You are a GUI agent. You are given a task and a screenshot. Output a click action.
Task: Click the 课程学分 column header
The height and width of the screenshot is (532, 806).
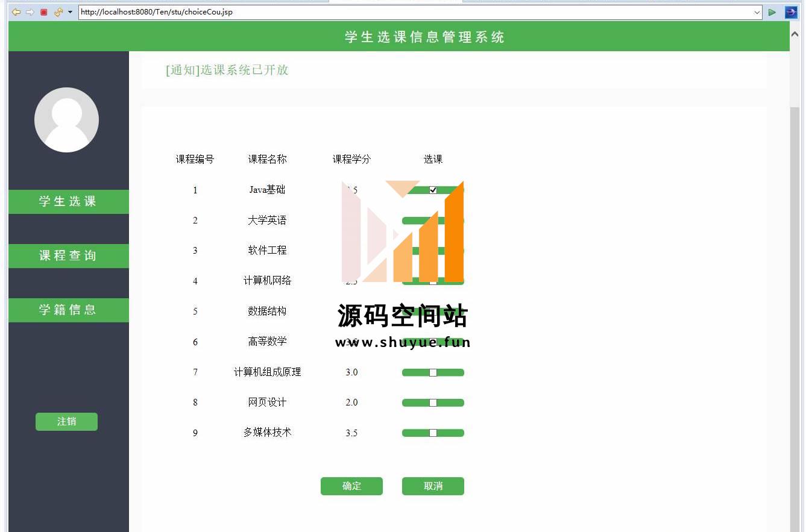351,160
